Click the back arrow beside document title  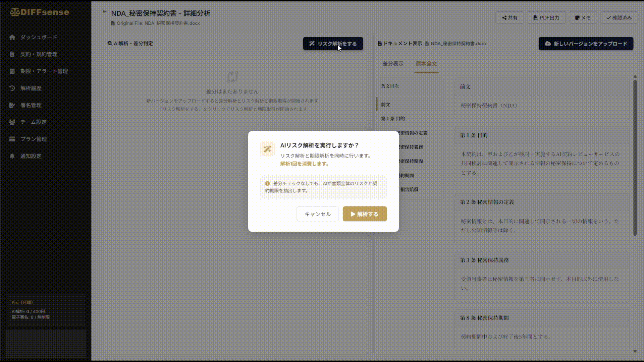(x=104, y=12)
